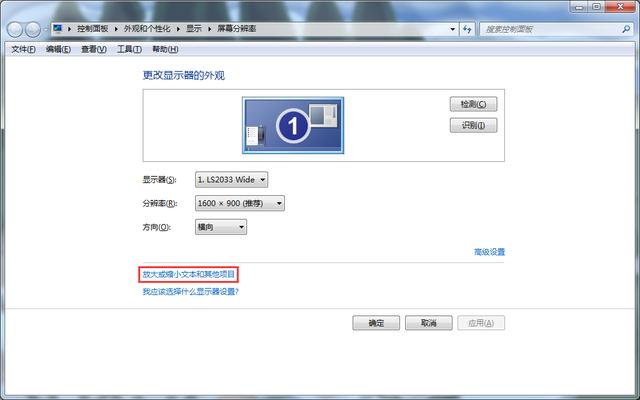640x400 pixels.
Task: Click the refresh icon beside address bar
Action: coord(467,30)
